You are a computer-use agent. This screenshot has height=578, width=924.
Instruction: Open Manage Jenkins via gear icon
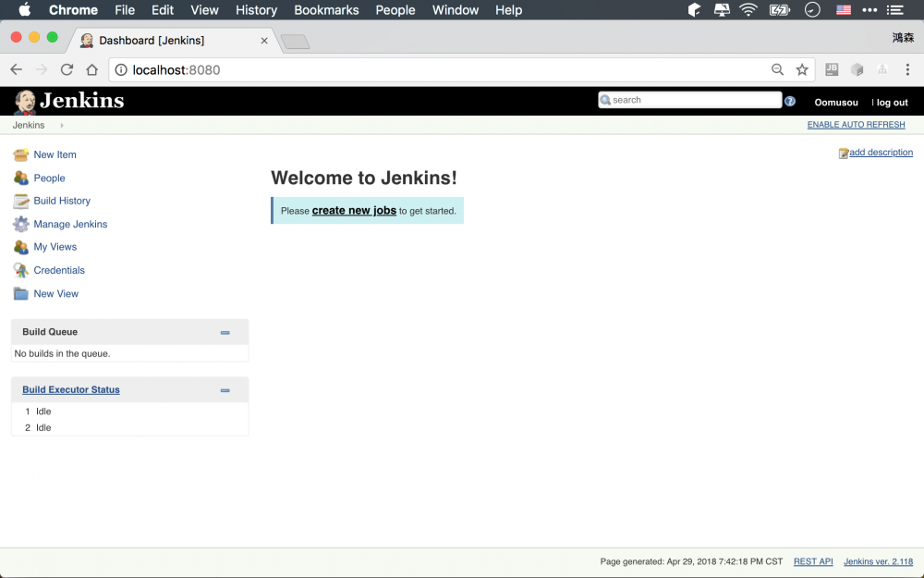pos(19,224)
